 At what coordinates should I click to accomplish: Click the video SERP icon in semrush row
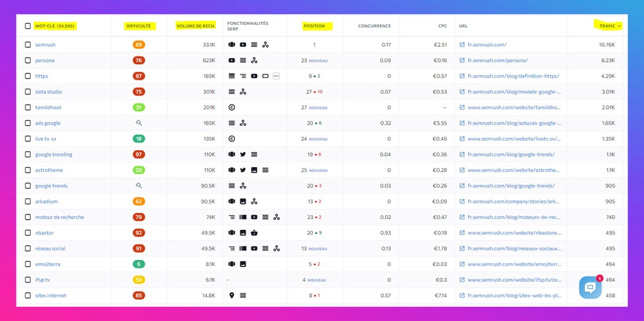coord(243,45)
